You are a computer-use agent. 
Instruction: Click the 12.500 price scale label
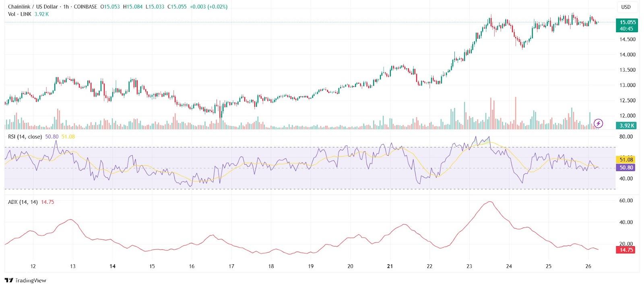click(627, 101)
